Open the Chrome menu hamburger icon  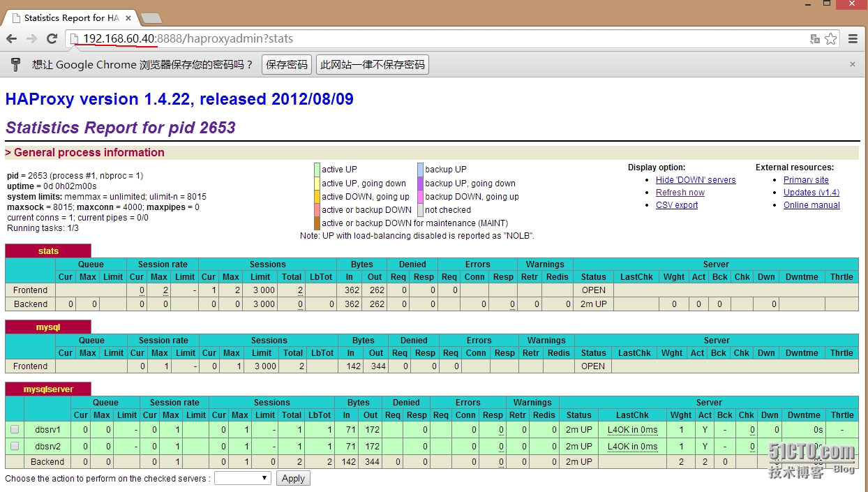click(853, 39)
